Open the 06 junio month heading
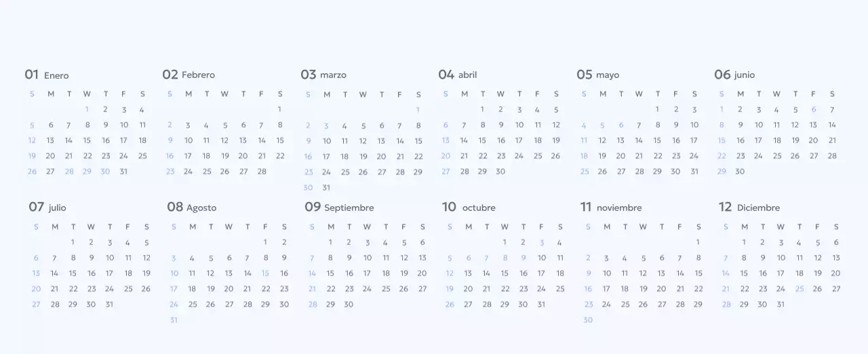This screenshot has height=354, width=868. pos(734,75)
